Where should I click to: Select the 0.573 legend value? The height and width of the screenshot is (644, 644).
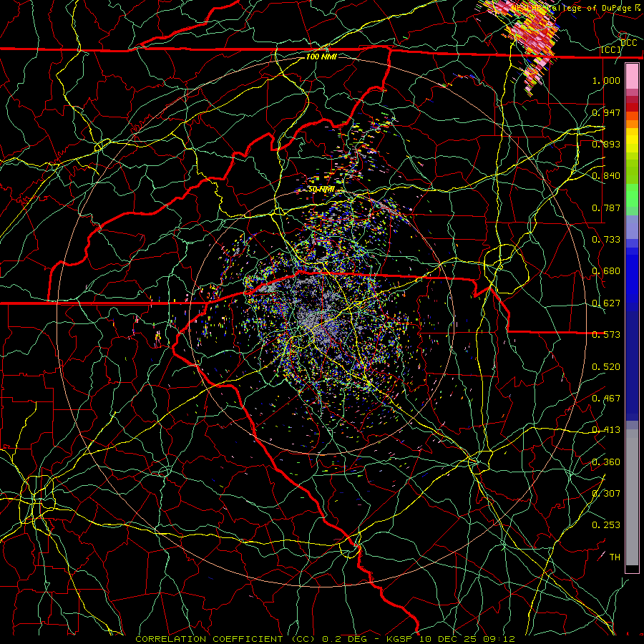click(x=606, y=335)
